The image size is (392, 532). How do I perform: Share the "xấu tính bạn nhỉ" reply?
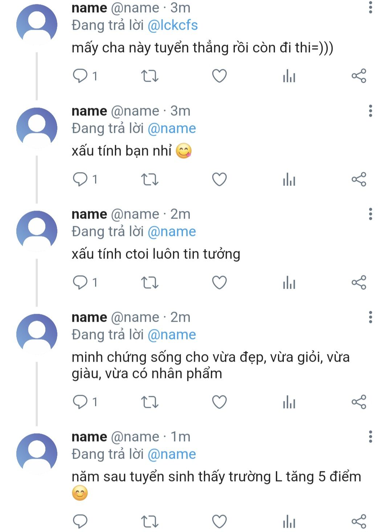[x=359, y=179]
